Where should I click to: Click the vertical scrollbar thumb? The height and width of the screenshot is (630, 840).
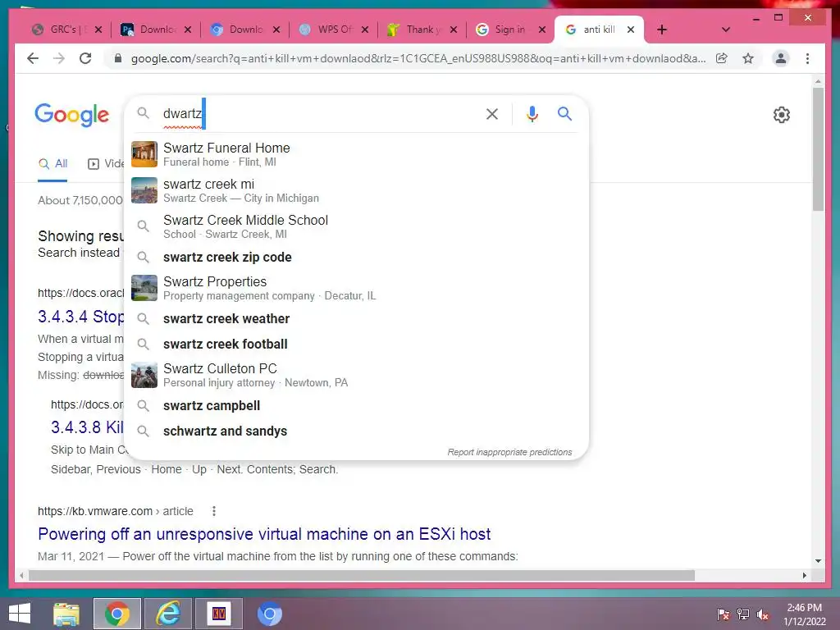(818, 149)
